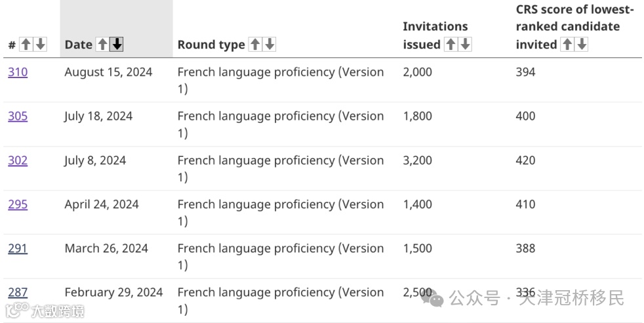Sort the # column descending

[x=40, y=45]
